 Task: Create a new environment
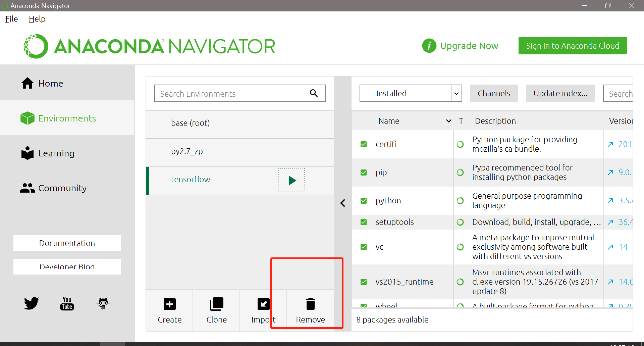point(170,310)
